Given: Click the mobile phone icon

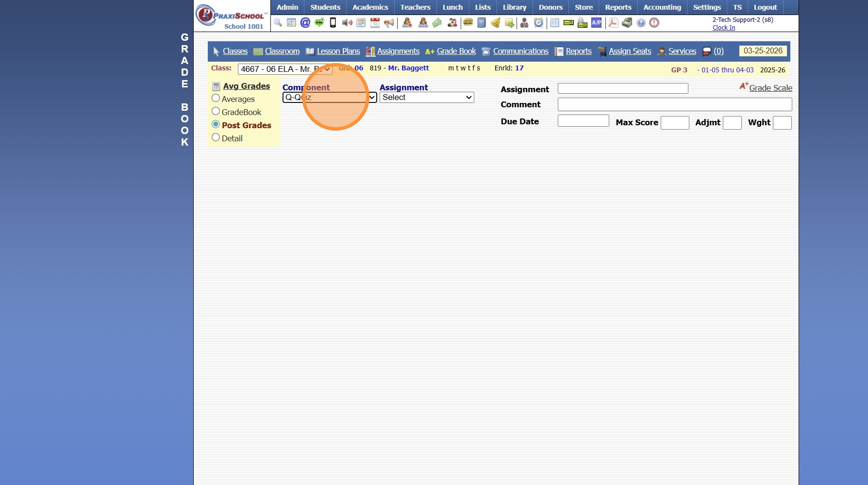Looking at the screenshot, I should 333,23.
